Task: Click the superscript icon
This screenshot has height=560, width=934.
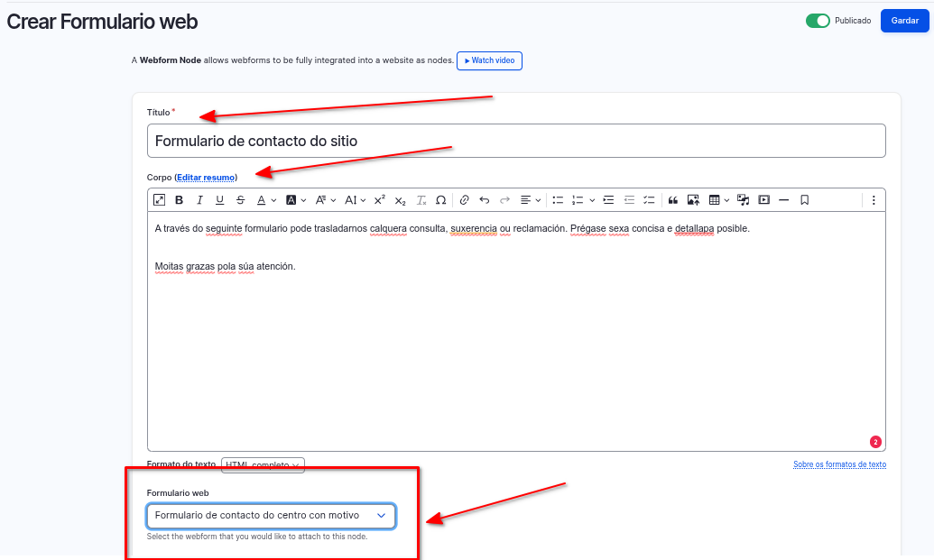Action: [379, 200]
